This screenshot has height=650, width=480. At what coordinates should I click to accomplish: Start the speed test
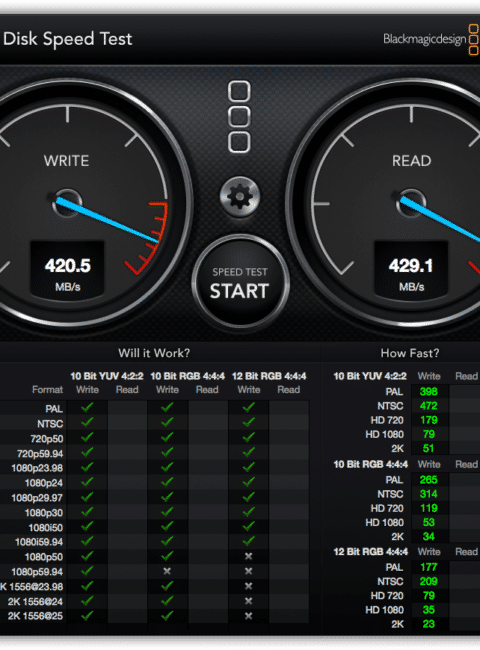(x=240, y=283)
